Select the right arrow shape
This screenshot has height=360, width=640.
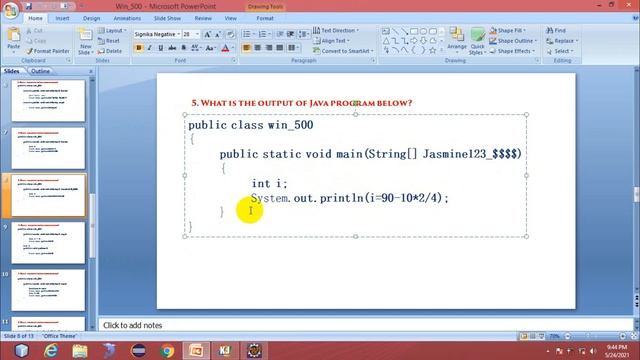tap(414, 41)
